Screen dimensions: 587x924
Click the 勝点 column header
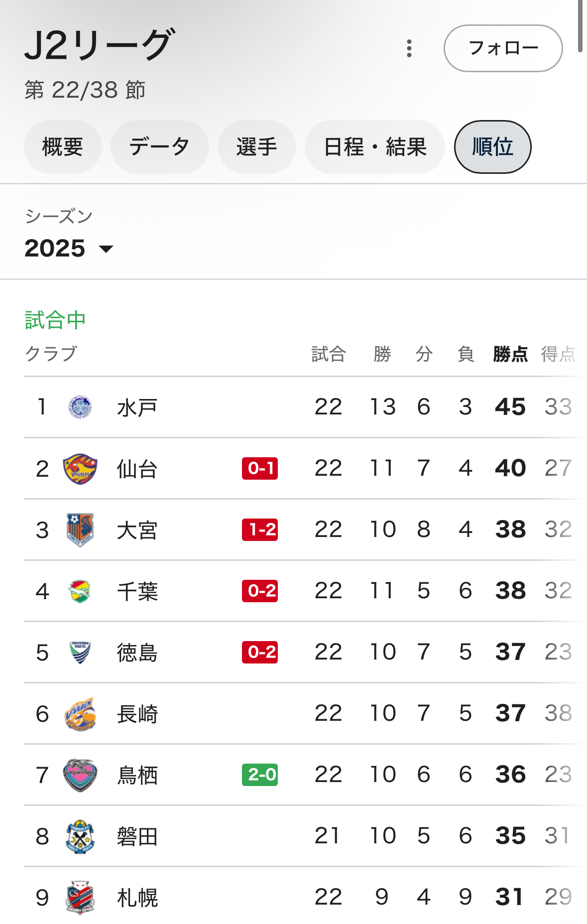pos(510,354)
